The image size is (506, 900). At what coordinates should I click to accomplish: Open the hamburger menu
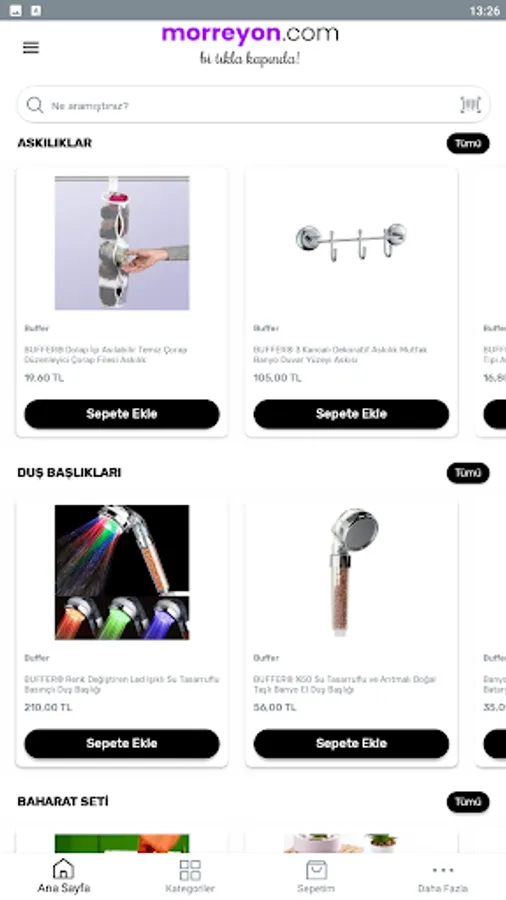click(31, 48)
